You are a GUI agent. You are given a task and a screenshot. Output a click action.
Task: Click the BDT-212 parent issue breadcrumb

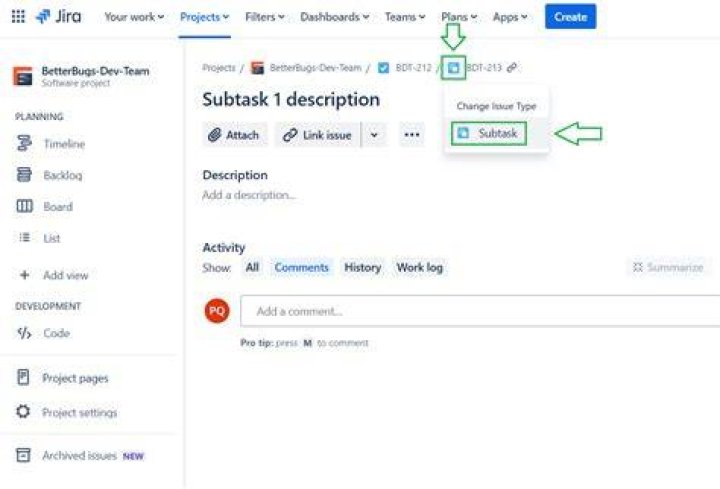pos(413,68)
